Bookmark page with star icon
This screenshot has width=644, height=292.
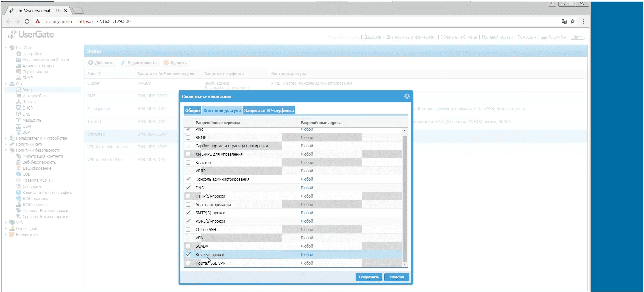pos(573,21)
